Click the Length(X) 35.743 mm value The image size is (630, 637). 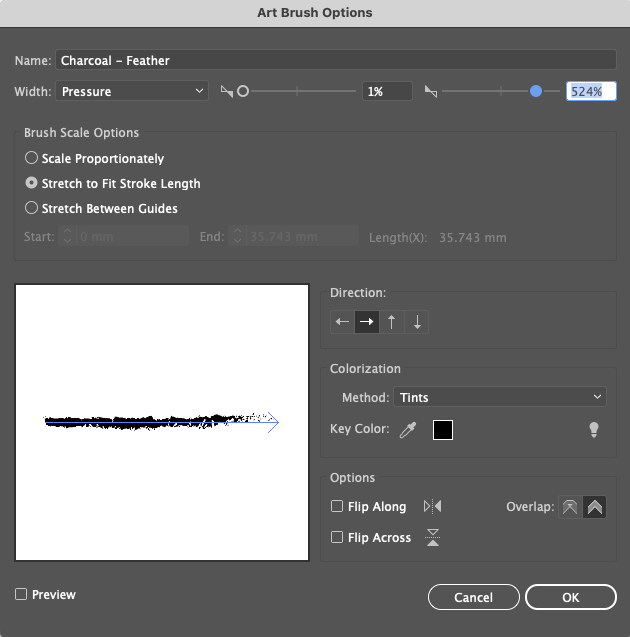473,237
